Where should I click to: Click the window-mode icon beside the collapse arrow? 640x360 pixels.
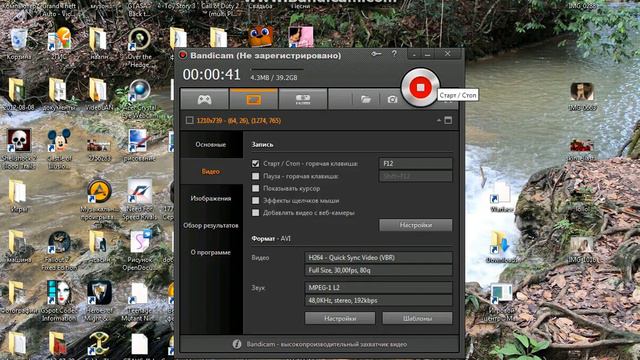click(448, 120)
